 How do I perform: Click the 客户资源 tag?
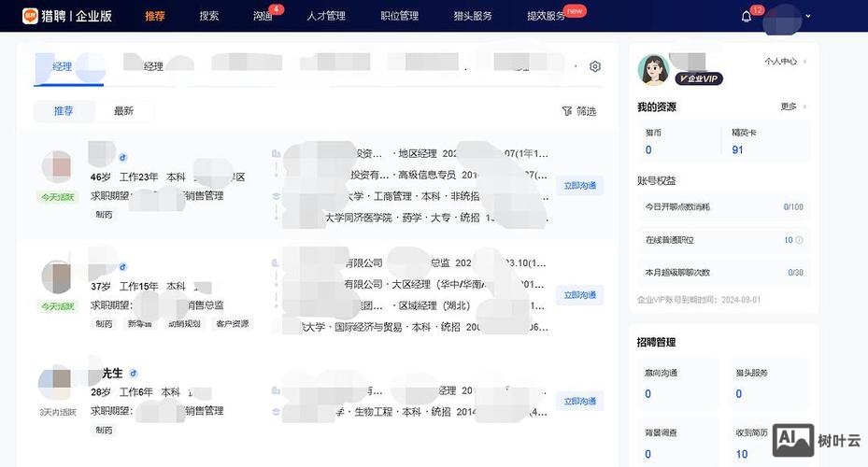(x=233, y=324)
